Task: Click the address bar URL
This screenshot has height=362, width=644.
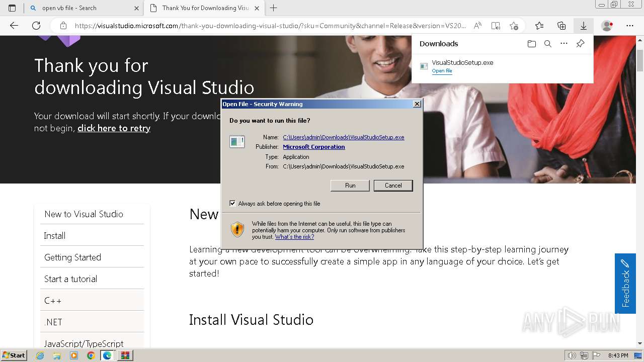Action: (270, 26)
